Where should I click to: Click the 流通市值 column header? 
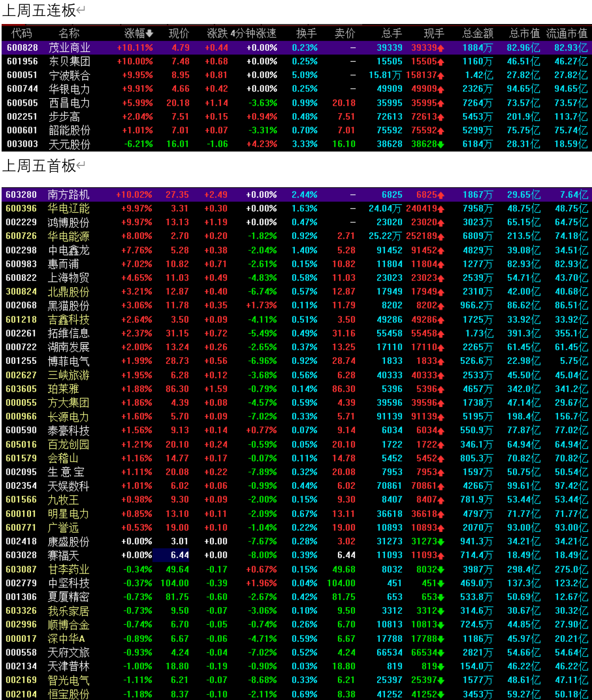pos(566,34)
